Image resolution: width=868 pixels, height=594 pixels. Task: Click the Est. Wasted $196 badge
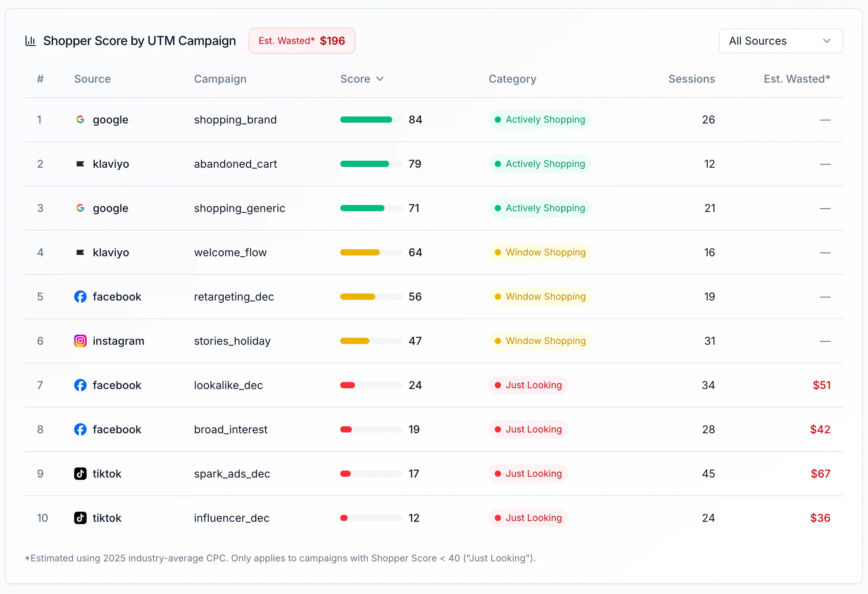coord(302,40)
